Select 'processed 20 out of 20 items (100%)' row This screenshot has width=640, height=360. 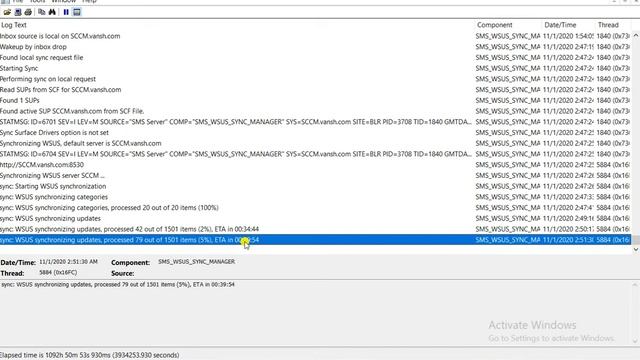(316, 207)
